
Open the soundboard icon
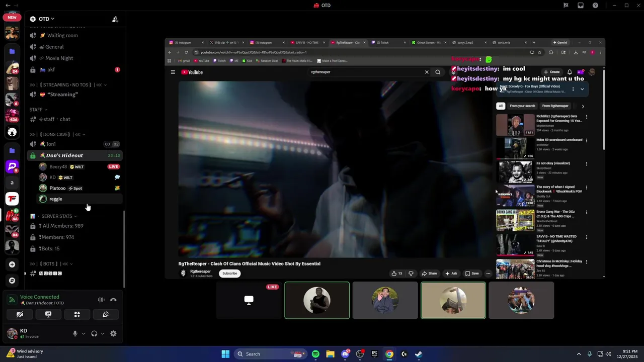click(106, 314)
